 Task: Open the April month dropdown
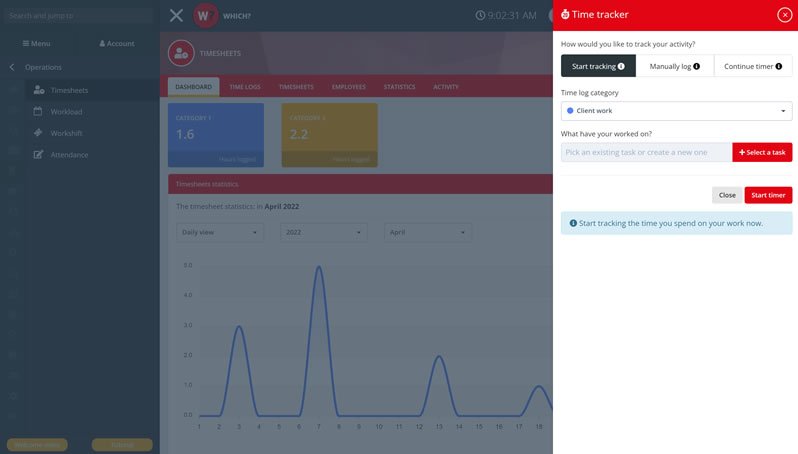(x=427, y=232)
